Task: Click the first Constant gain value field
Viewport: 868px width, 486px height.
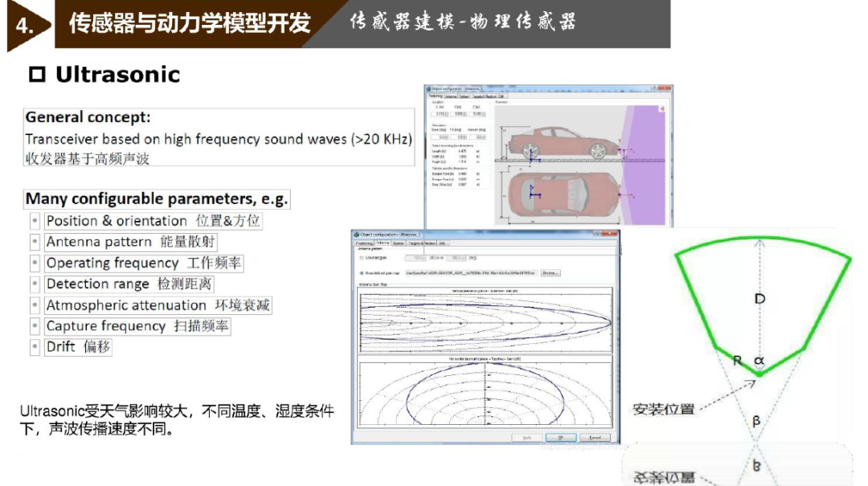Action: (416, 258)
